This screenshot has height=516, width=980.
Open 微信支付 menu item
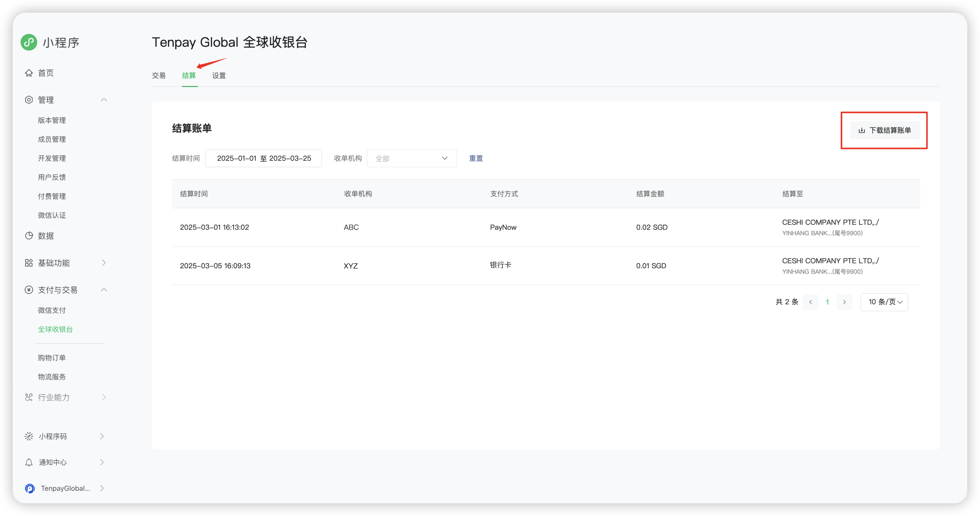(52, 311)
